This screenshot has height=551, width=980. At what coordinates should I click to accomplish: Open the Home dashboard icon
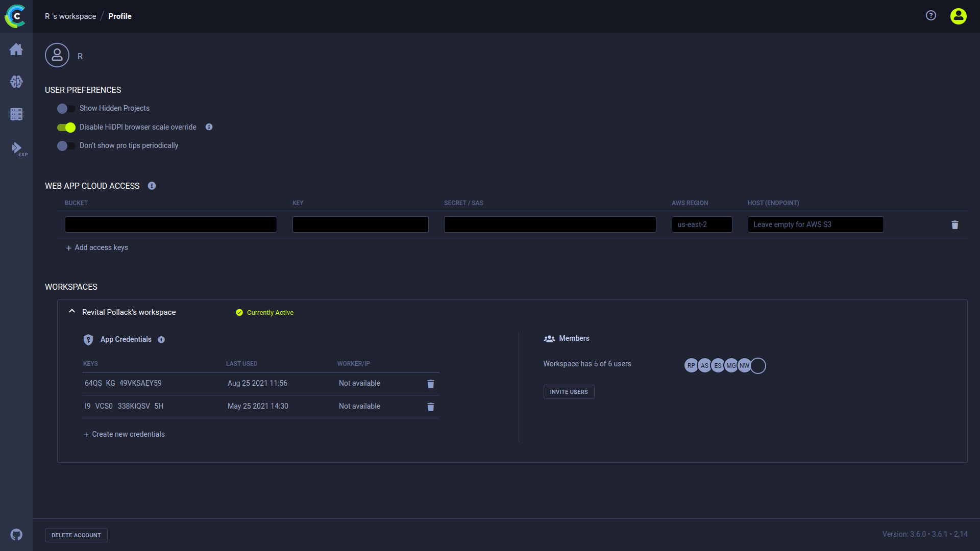tap(16, 49)
